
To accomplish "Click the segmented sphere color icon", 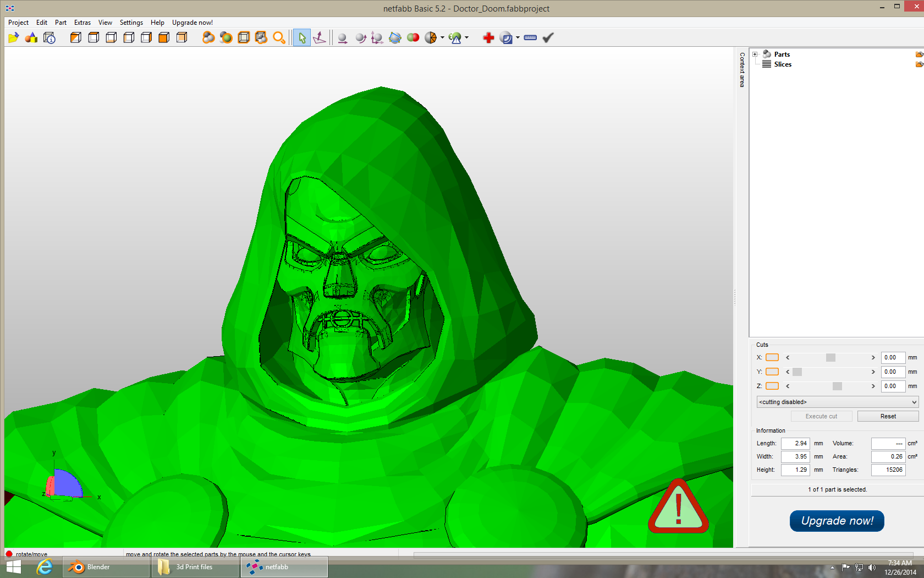I will coord(431,37).
